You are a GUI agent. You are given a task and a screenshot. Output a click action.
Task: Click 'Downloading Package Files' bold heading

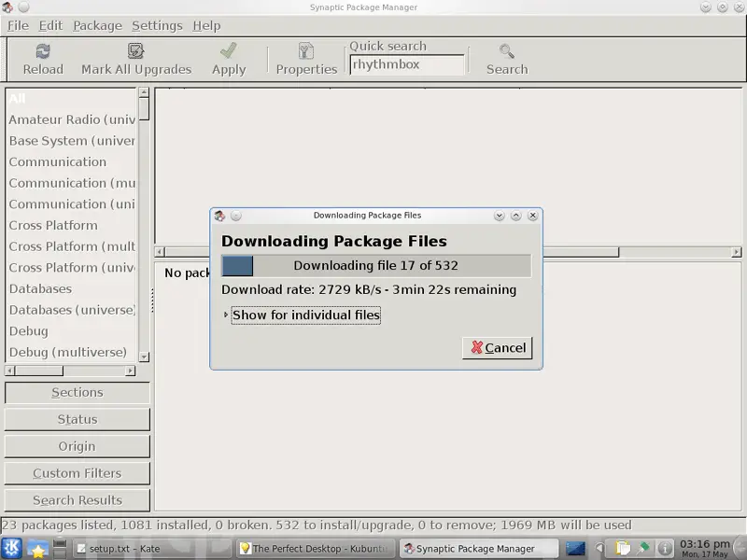(x=334, y=241)
